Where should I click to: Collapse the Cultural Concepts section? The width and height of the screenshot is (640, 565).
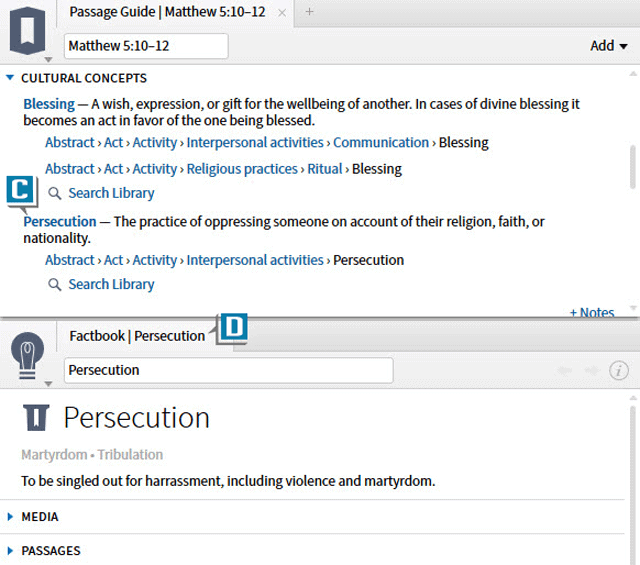tap(10, 78)
